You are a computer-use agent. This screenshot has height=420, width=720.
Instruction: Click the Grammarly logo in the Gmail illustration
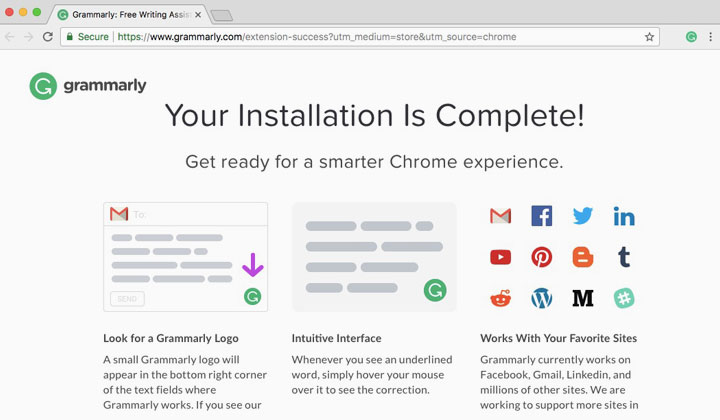pyautogui.click(x=253, y=297)
